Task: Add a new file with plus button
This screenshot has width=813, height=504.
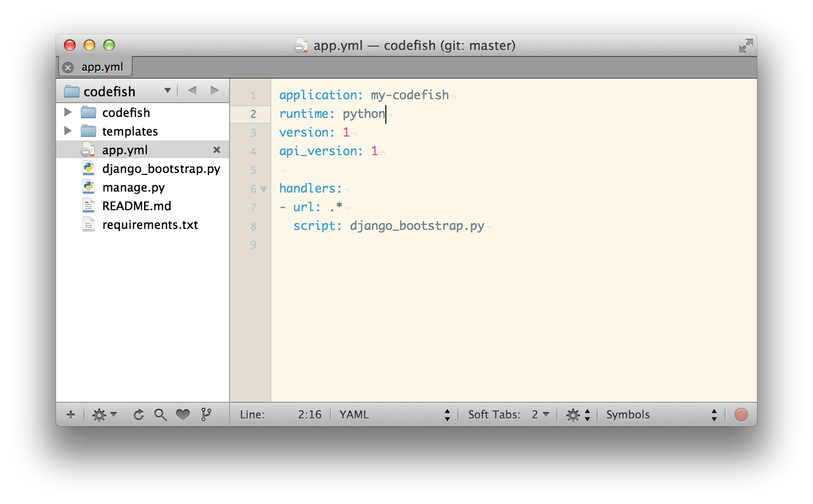Action: point(71,415)
